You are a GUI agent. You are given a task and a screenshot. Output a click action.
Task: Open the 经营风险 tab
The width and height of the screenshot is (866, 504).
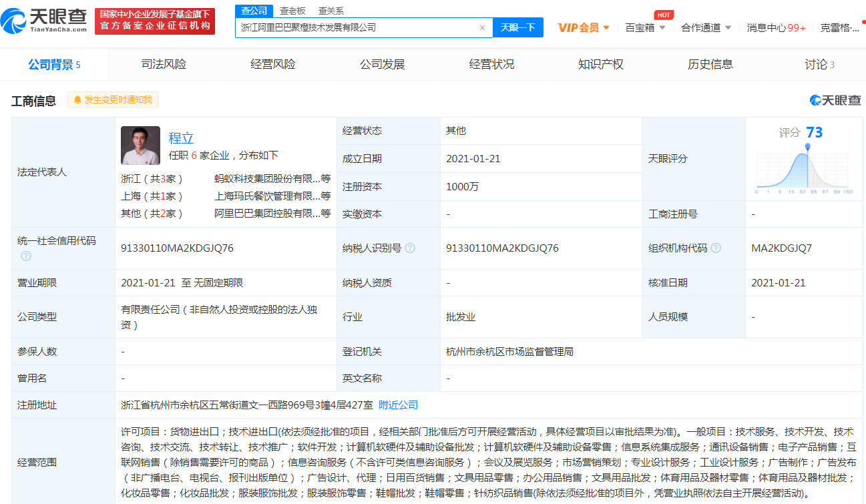coord(273,65)
